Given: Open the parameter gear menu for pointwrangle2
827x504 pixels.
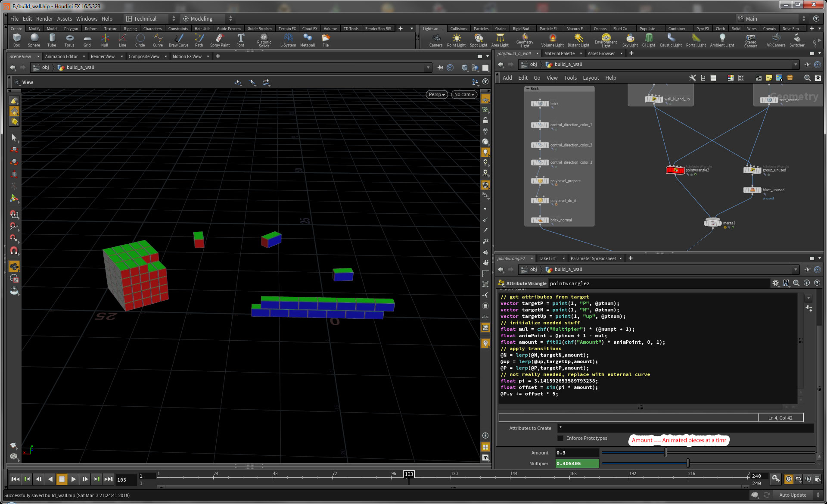Looking at the screenshot, I should click(775, 283).
